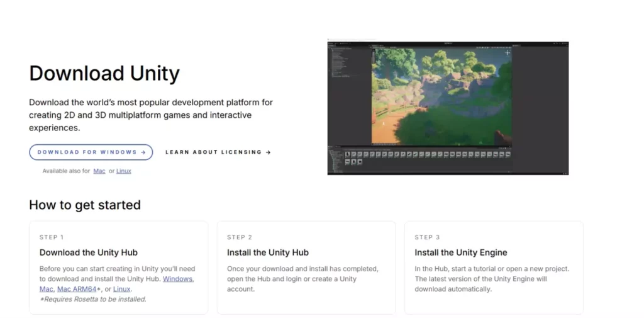Click the 'Available also for' text

(66, 171)
